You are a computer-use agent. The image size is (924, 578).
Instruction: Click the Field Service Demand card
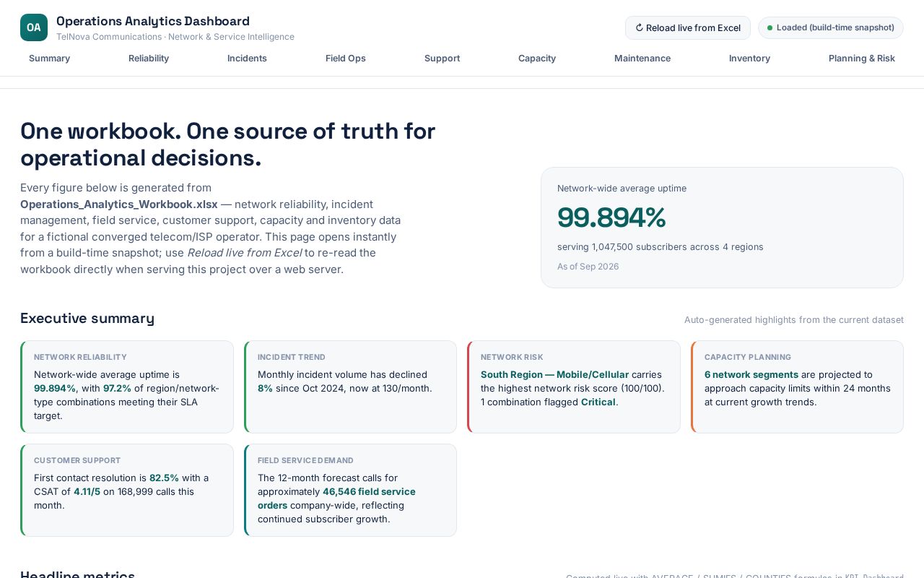coord(350,491)
